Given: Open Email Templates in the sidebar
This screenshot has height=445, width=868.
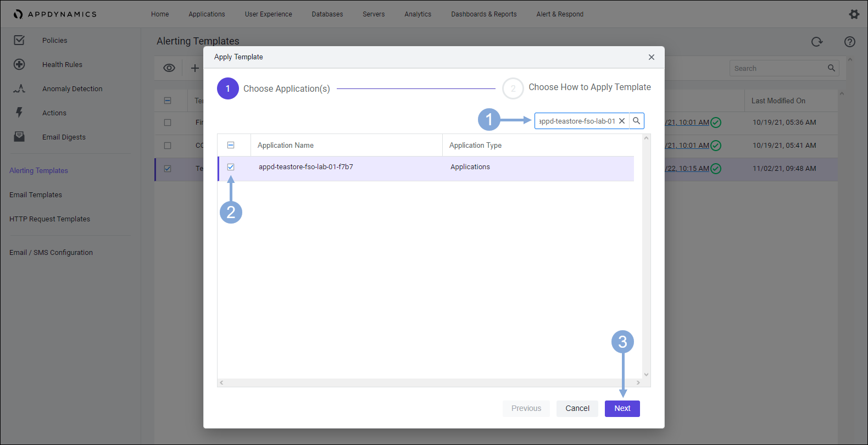Looking at the screenshot, I should tap(36, 195).
